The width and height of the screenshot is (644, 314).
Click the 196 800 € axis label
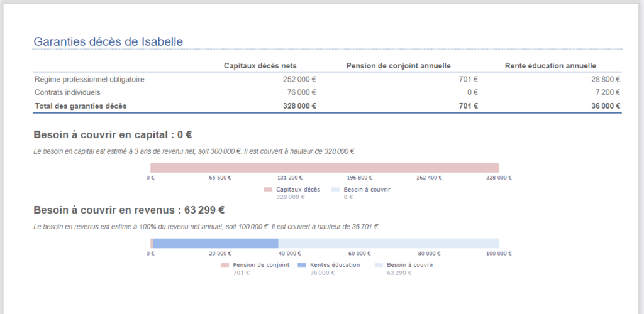point(360,178)
